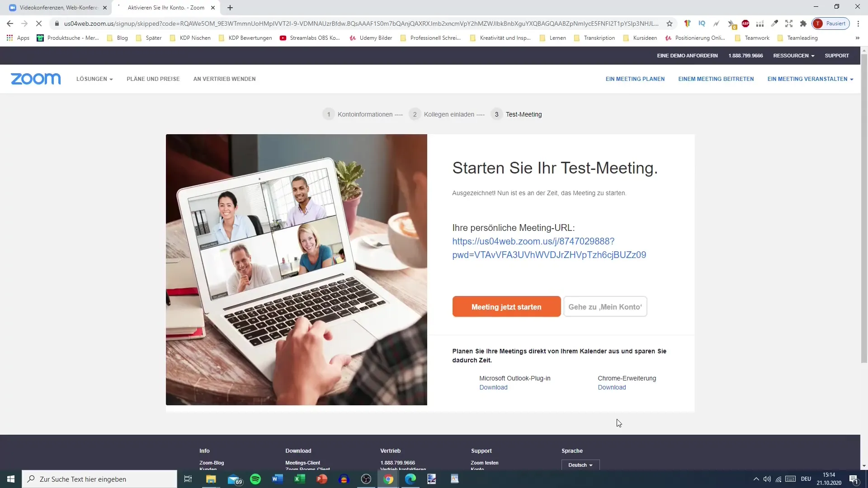Click the Chrome icon in taskbar
Image resolution: width=868 pixels, height=488 pixels.
(x=388, y=479)
